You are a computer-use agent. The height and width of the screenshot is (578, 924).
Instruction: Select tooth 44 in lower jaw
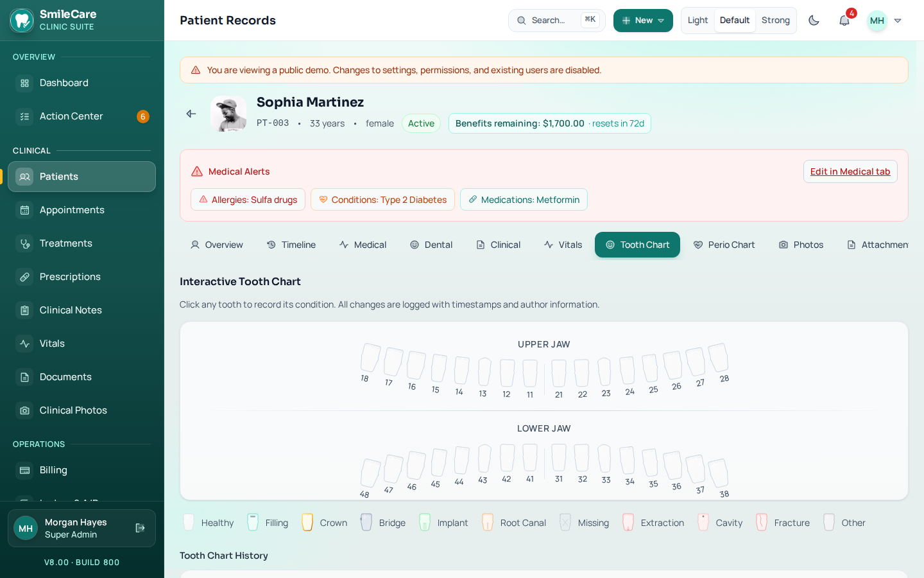click(461, 460)
